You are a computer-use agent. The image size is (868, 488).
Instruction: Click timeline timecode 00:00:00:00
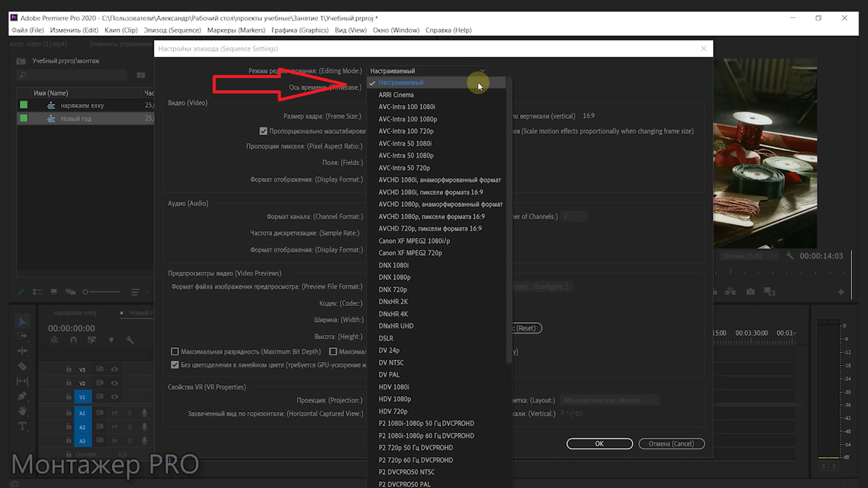click(x=72, y=328)
